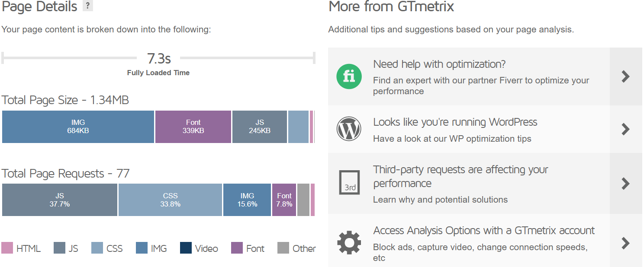Screen dimensions: 644x267
Task: Select the Other legend color icon
Action: [283, 248]
